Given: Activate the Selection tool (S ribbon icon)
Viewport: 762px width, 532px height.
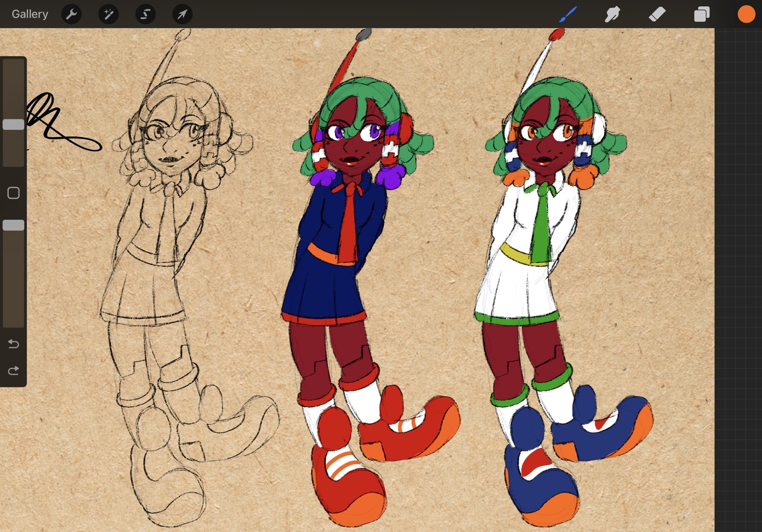Looking at the screenshot, I should click(x=145, y=15).
